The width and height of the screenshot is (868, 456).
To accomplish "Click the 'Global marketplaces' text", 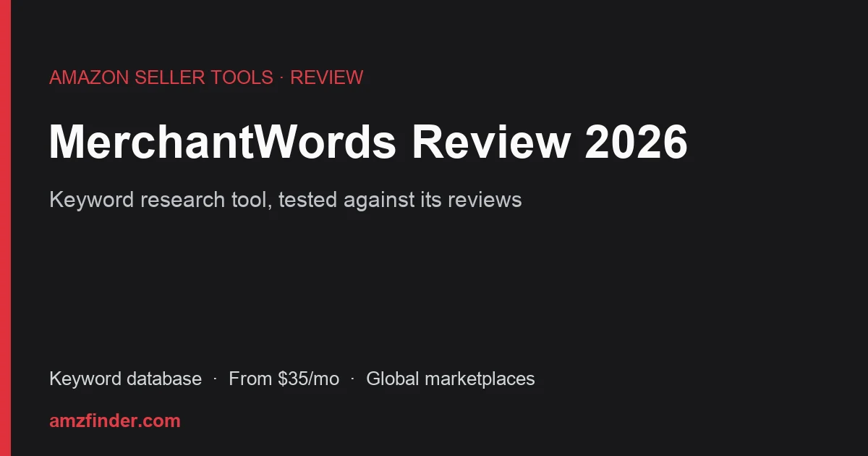I will point(451,379).
